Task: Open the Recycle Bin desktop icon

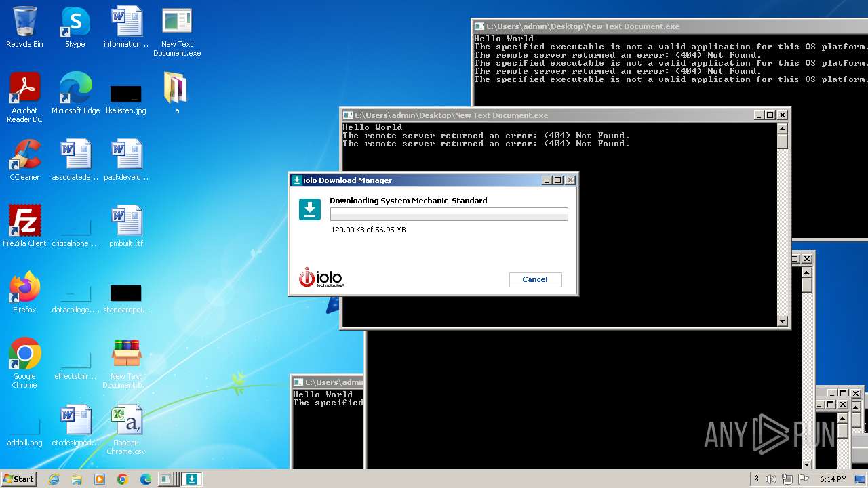Action: (x=24, y=27)
